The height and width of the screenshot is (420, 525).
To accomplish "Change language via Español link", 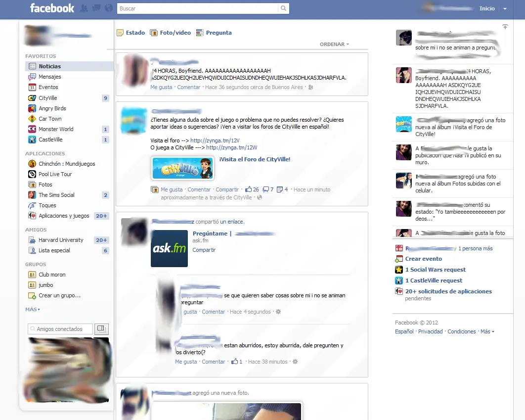I will [404, 331].
